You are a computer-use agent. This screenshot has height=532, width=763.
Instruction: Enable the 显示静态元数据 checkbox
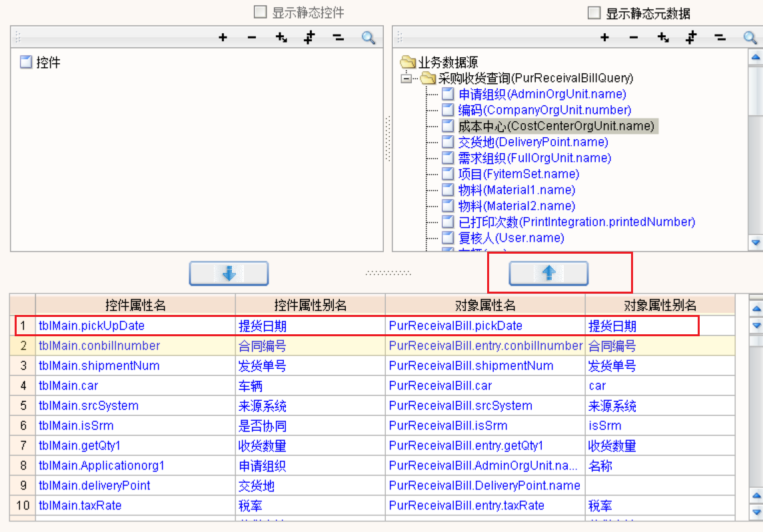[594, 13]
